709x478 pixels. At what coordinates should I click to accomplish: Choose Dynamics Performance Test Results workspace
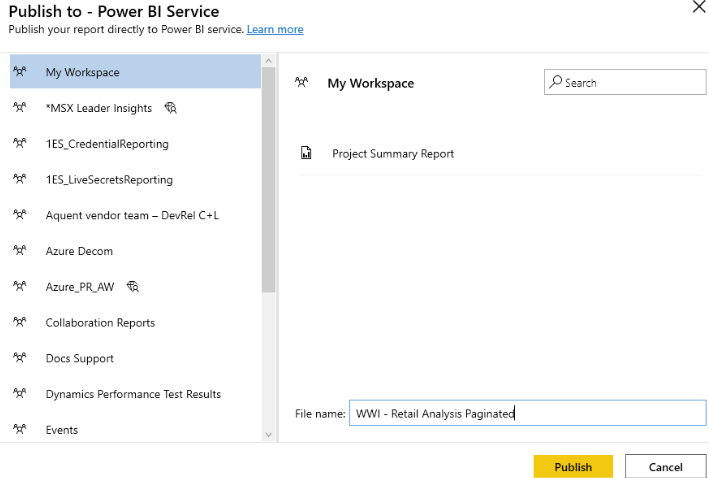pos(135,393)
